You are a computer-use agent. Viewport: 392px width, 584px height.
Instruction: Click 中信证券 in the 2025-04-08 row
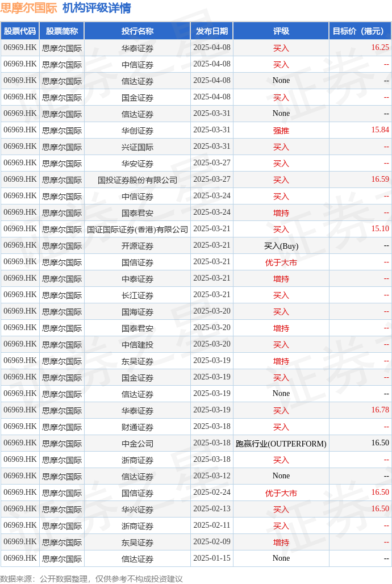tap(137, 64)
